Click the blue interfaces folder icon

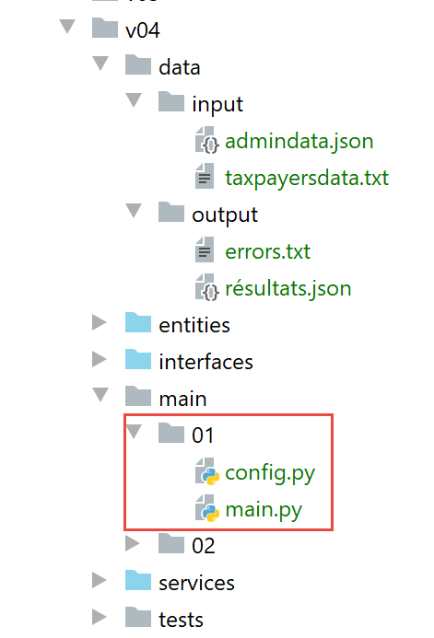(138, 359)
